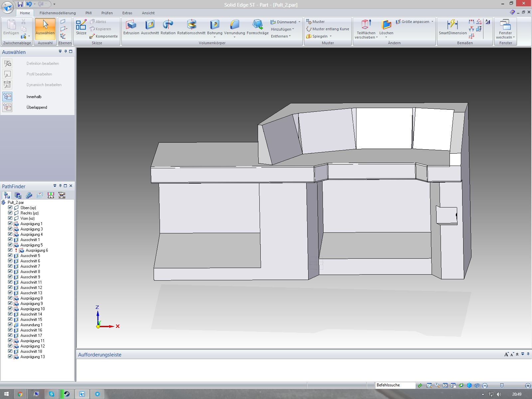Open the Hinzufügen dropdown menu
Viewport: 532px width, 399px height.
point(282,29)
